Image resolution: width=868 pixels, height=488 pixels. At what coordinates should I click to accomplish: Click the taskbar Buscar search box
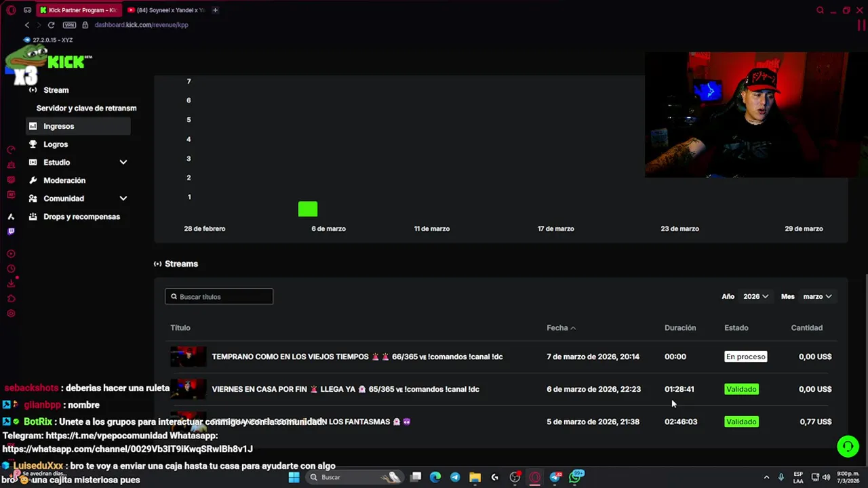354,477
